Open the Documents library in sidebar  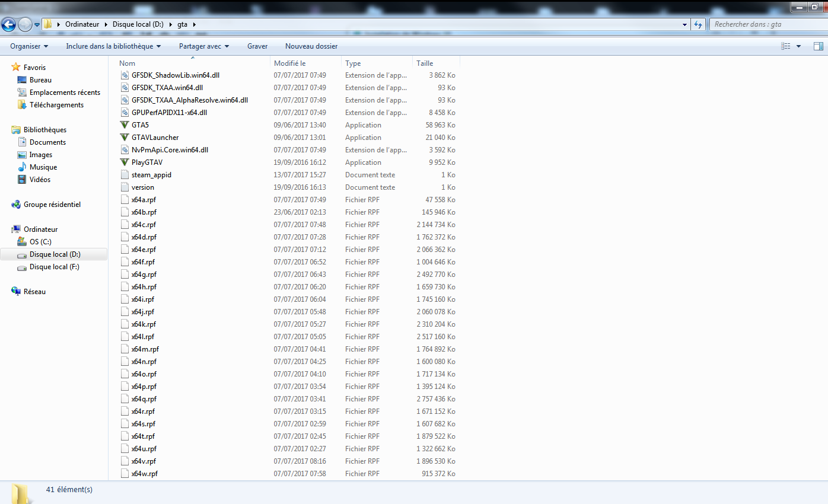pos(47,142)
